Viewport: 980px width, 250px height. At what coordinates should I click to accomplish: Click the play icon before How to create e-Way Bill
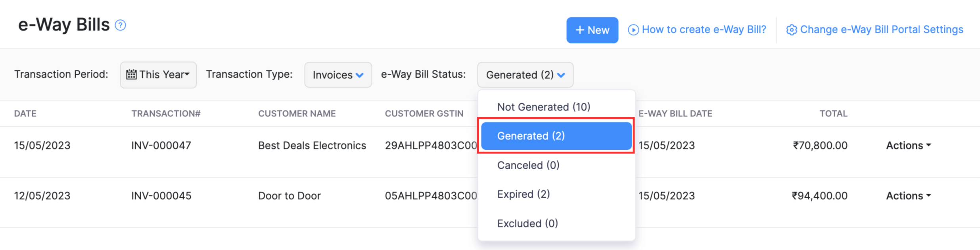click(635, 29)
